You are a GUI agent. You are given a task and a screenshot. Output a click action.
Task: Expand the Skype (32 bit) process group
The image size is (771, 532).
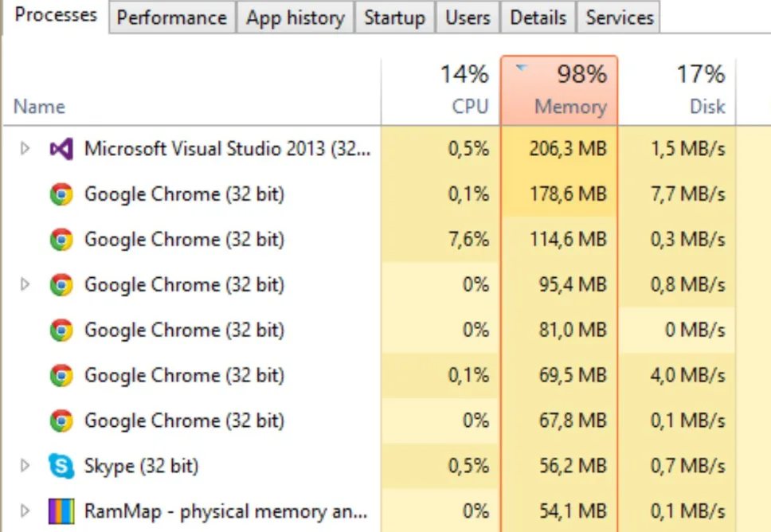25,466
